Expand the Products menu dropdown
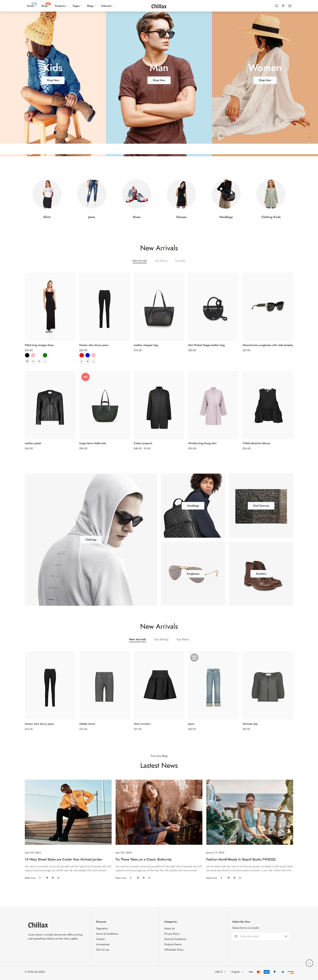 click(x=61, y=6)
